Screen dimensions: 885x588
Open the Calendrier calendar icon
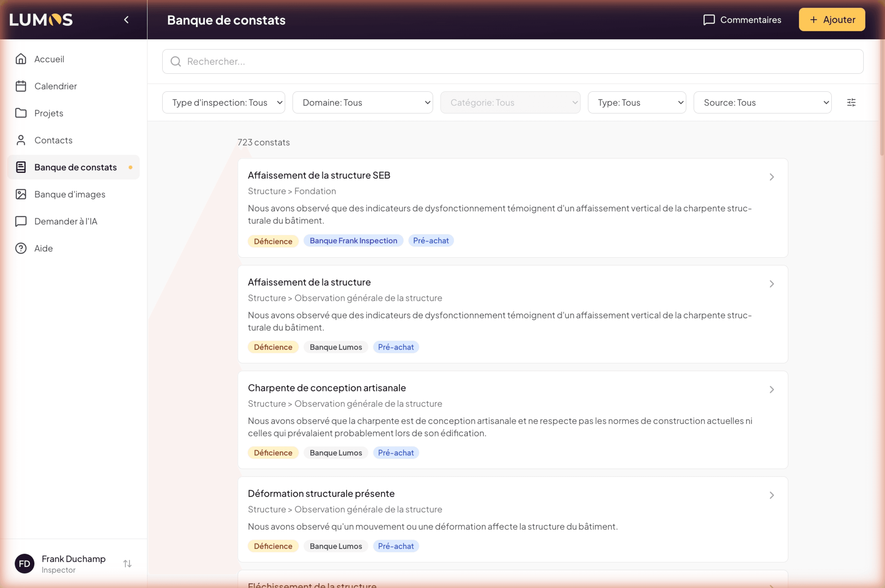tap(21, 86)
